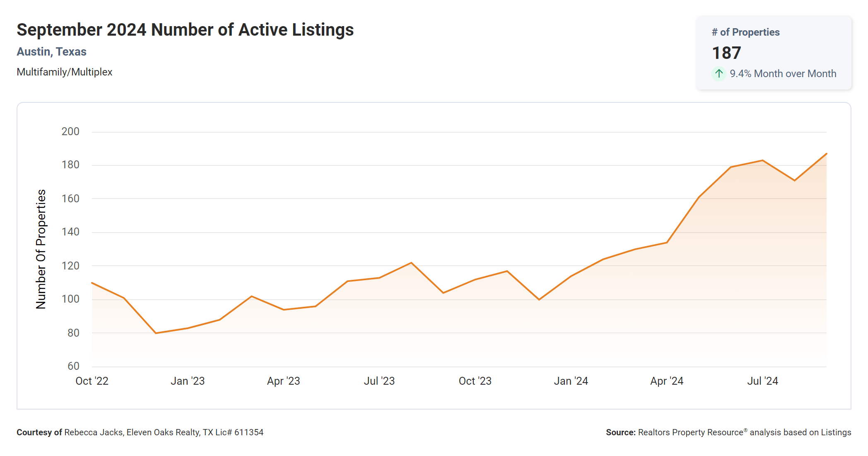Viewport: 868px width, 456px height.
Task: Click the green up-arrow trend icon
Action: (x=719, y=74)
